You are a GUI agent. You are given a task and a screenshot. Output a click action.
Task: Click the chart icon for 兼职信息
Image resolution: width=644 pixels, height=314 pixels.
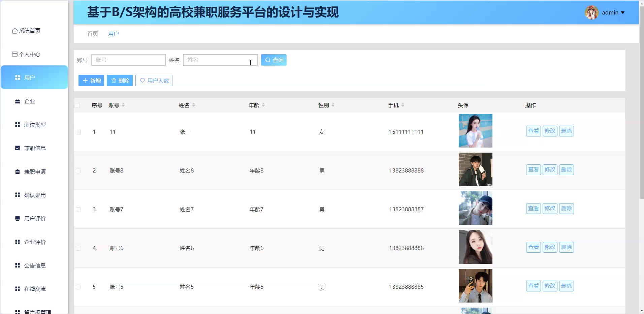click(x=18, y=148)
